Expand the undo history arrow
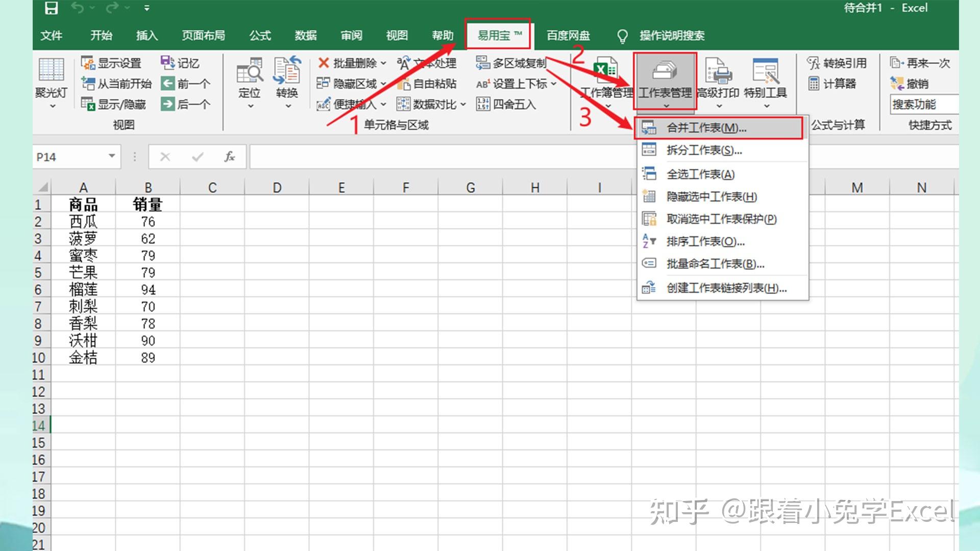This screenshot has height=551, width=980. tap(92, 8)
